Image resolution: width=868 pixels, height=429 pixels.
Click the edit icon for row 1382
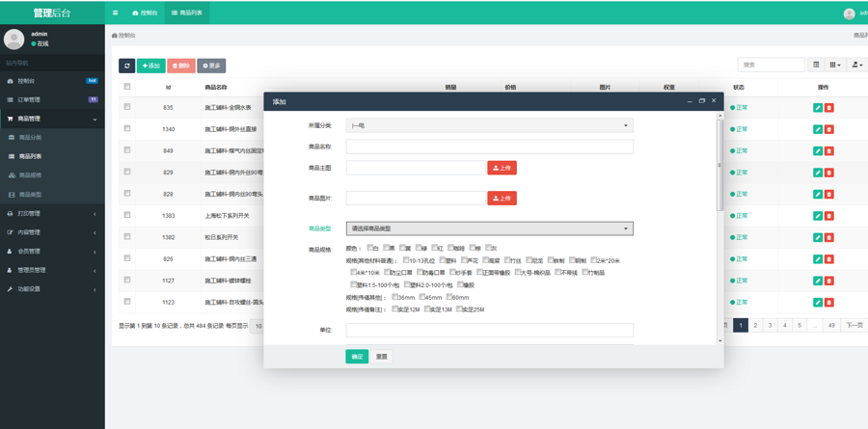[818, 237]
